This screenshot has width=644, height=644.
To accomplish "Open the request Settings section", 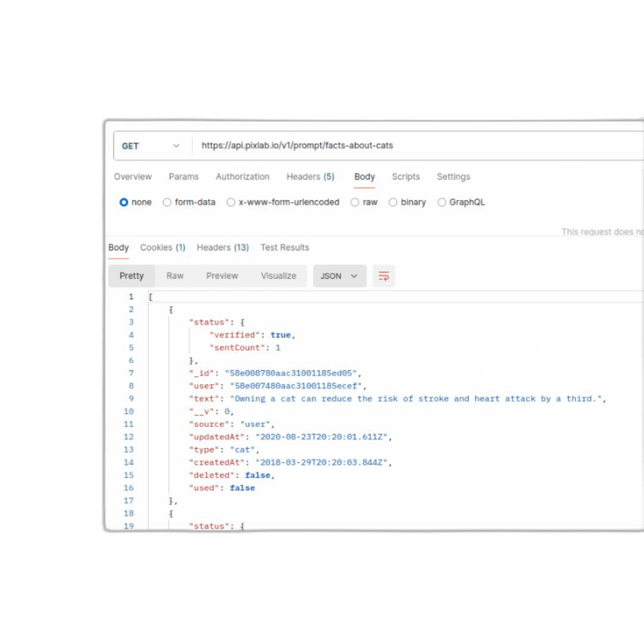I will [x=453, y=177].
